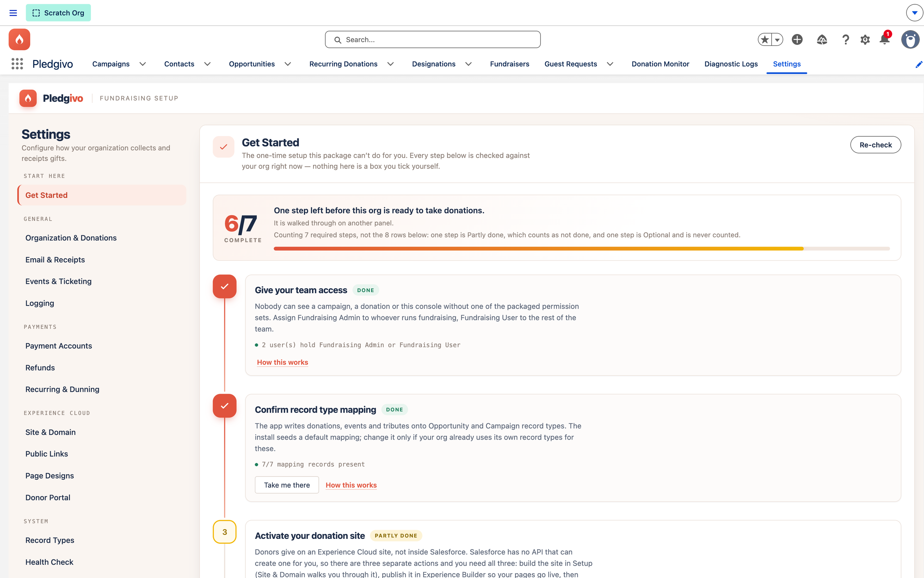Expand the Recurring Donations chevron

[390, 64]
